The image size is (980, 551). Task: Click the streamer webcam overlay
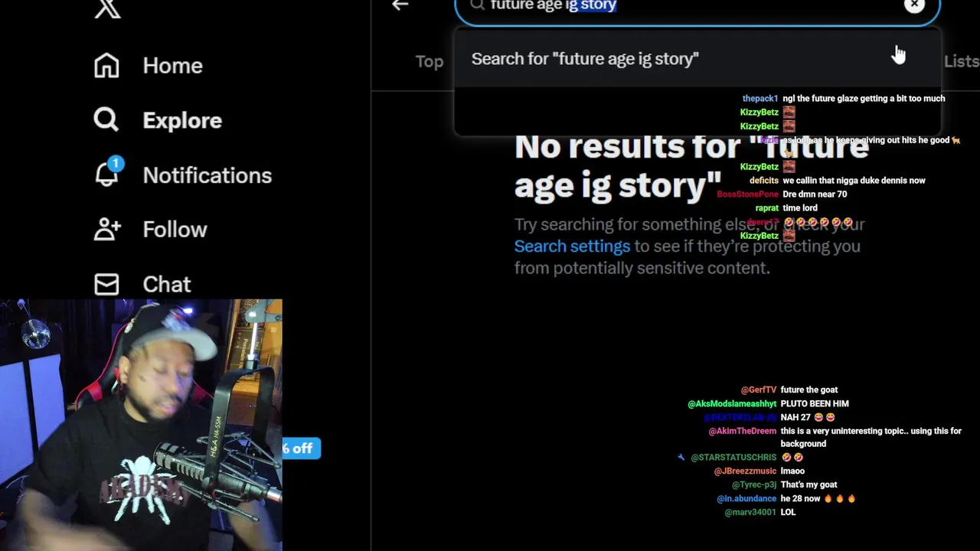pos(141,425)
